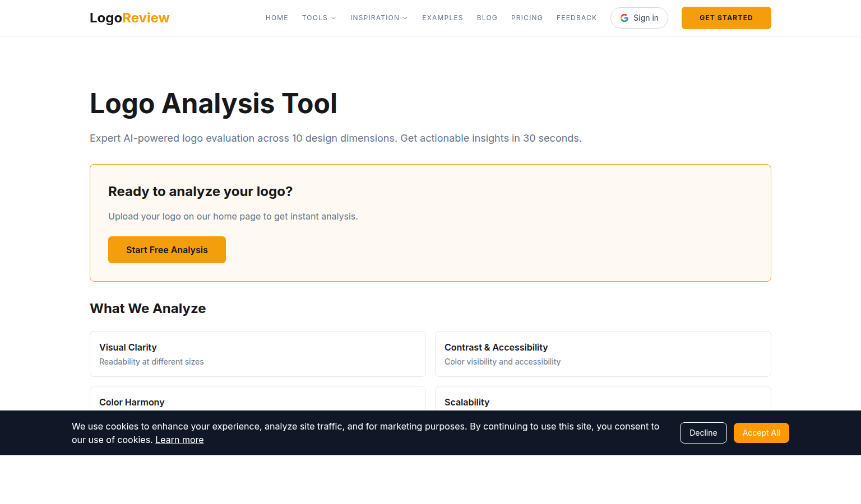The height and width of the screenshot is (504, 861).
Task: Select the Contrast & Accessibility card
Action: click(603, 354)
